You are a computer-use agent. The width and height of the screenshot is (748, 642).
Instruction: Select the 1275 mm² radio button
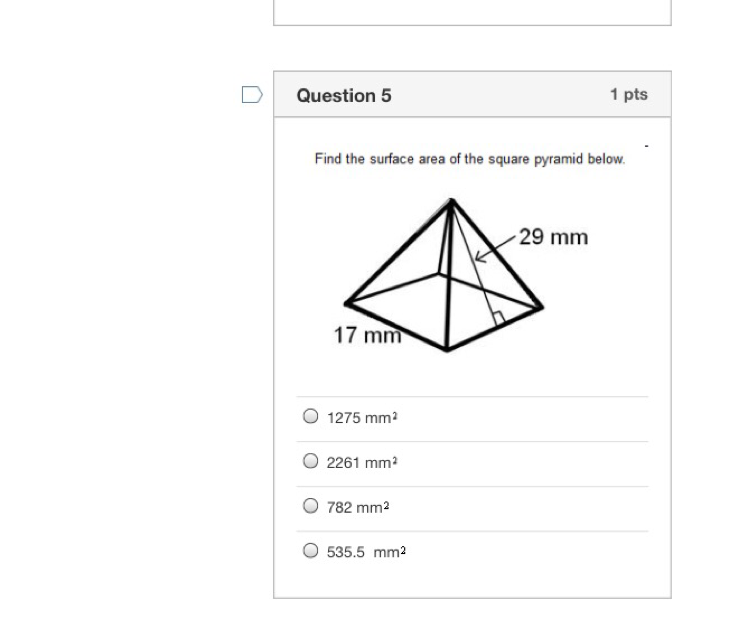[311, 416]
